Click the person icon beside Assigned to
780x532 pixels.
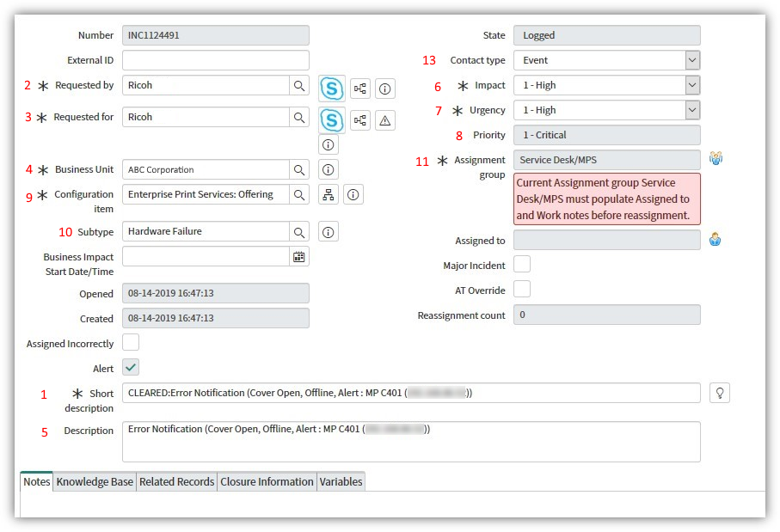[716, 239]
